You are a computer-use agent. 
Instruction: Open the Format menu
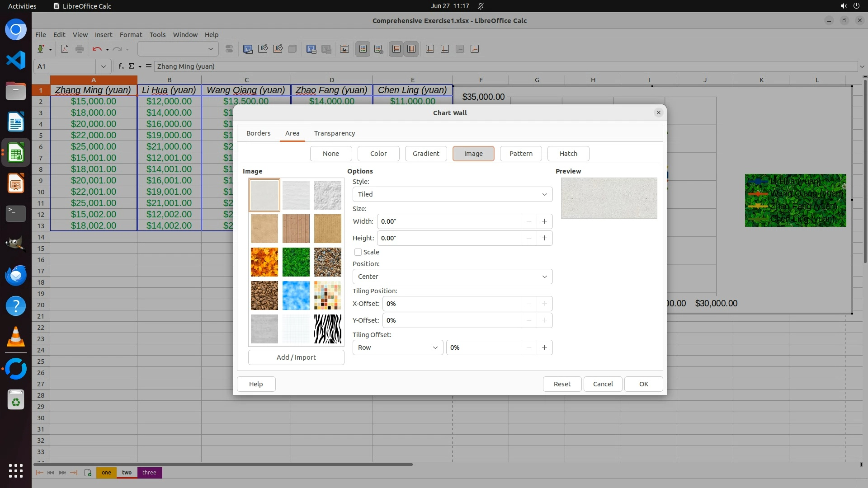(x=131, y=35)
